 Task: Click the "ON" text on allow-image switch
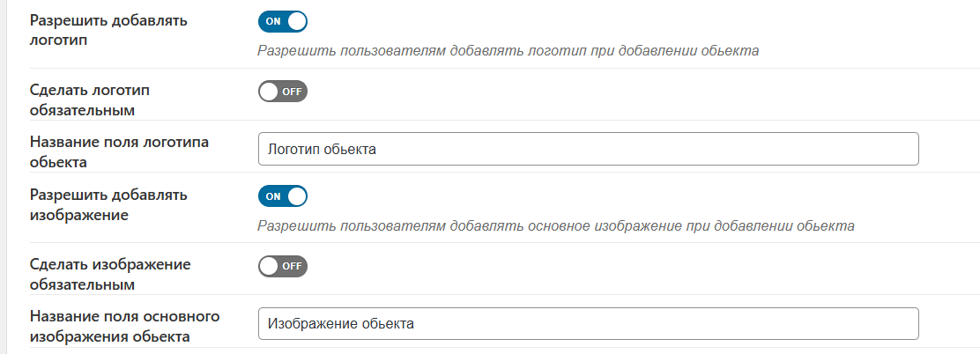pos(273,195)
